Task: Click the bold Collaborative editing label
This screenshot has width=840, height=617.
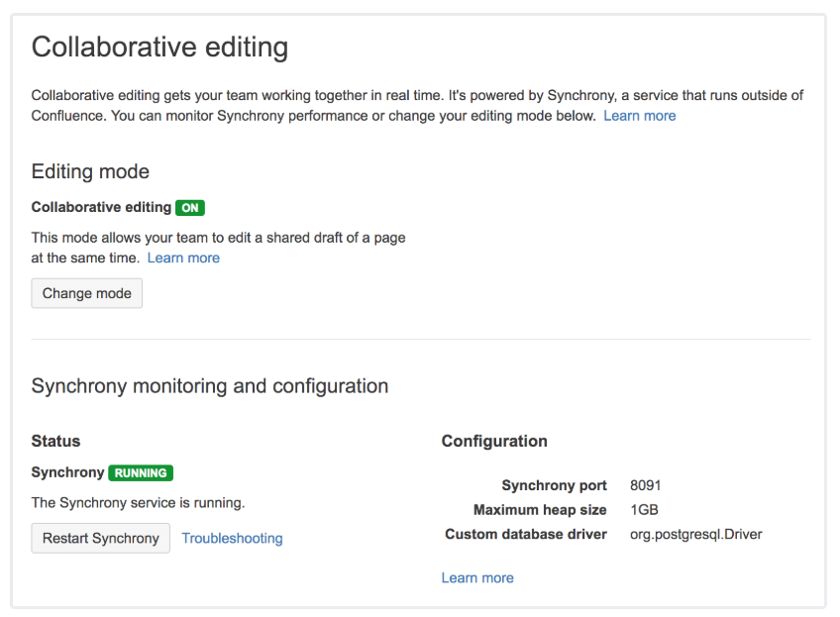Action: [101, 207]
